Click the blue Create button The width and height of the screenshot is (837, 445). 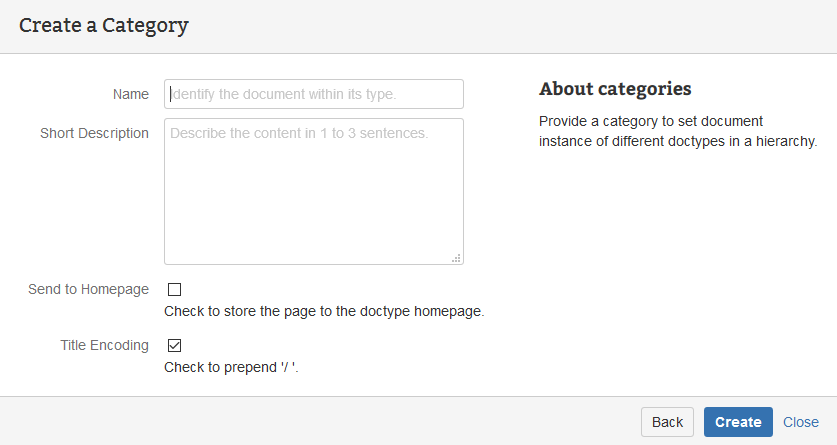pos(738,422)
